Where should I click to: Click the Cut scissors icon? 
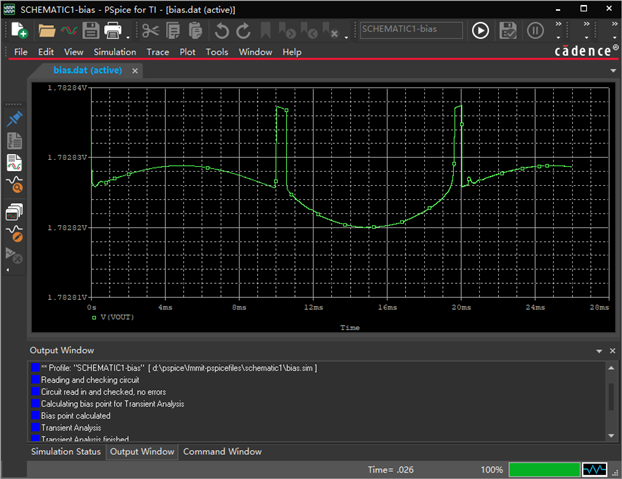(x=150, y=30)
